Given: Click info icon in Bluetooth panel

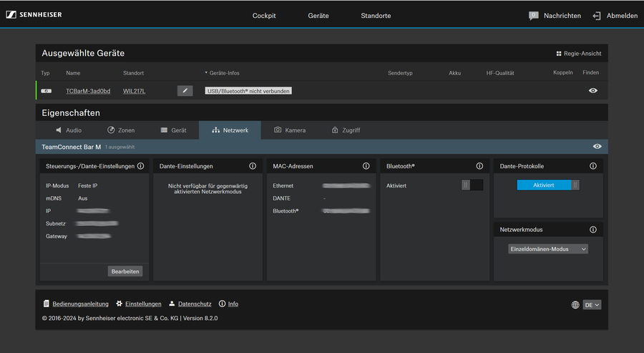Looking at the screenshot, I should point(479,166).
